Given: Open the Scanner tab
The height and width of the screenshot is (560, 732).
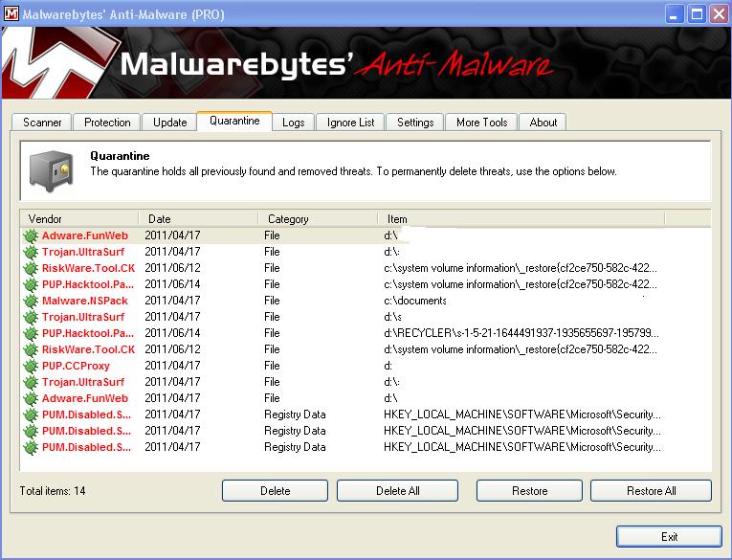Looking at the screenshot, I should click(x=41, y=123).
